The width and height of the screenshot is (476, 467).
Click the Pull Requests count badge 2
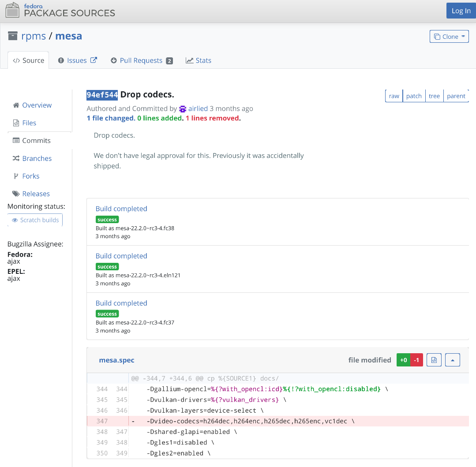169,61
